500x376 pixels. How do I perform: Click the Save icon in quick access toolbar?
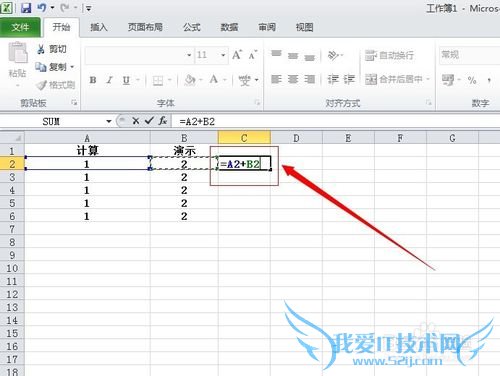(26, 8)
